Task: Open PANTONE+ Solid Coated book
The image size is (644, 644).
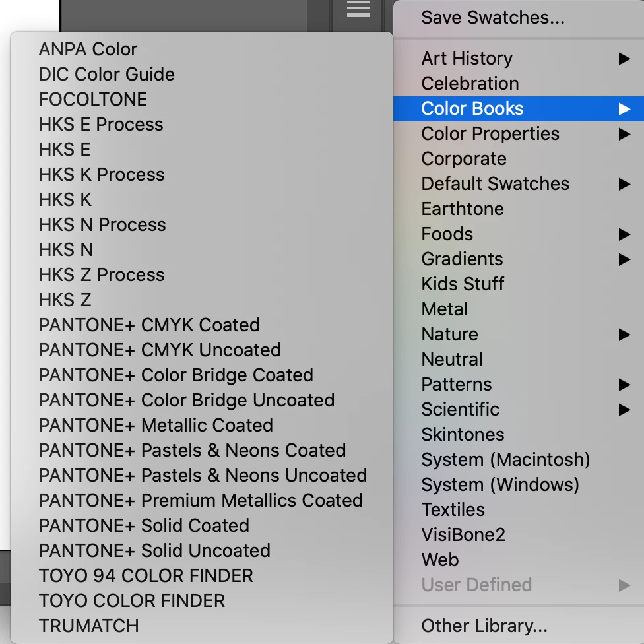Action: click(202, 525)
